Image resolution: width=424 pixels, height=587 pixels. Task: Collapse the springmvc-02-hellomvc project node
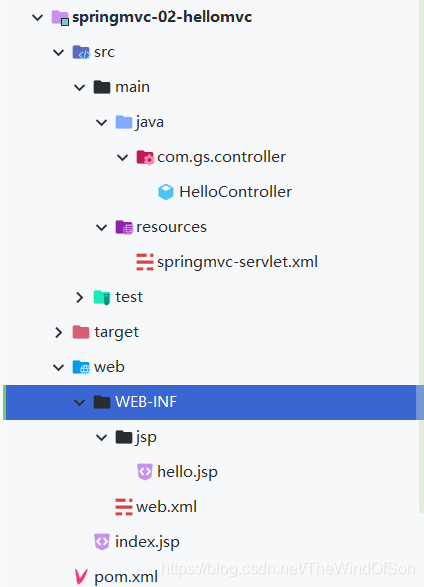coord(38,18)
